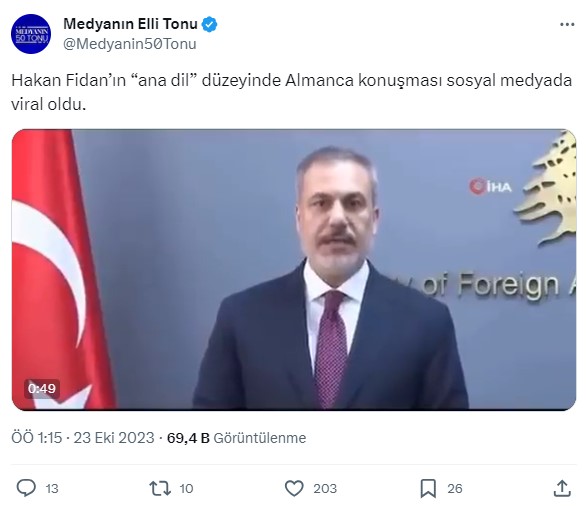Click the reply speech bubble icon
This screenshot has width=588, height=511.
[x=26, y=488]
